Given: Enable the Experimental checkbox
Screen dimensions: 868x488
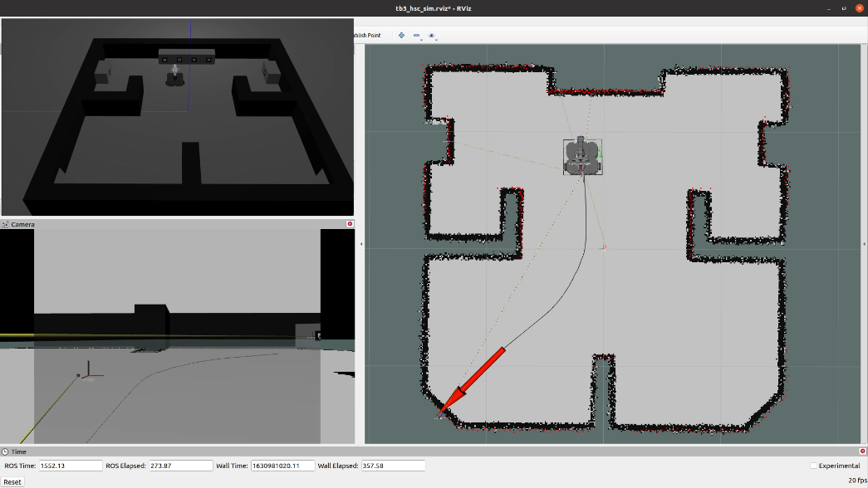Looking at the screenshot, I should click(814, 466).
